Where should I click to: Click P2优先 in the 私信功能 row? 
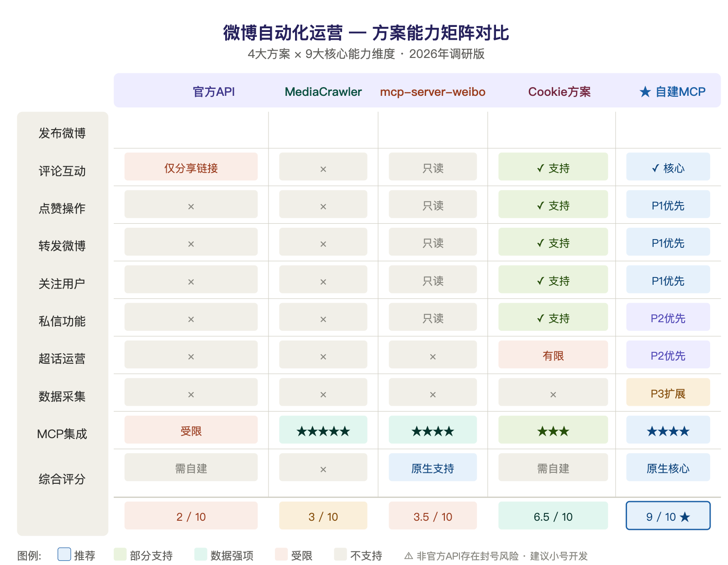pyautogui.click(x=668, y=317)
